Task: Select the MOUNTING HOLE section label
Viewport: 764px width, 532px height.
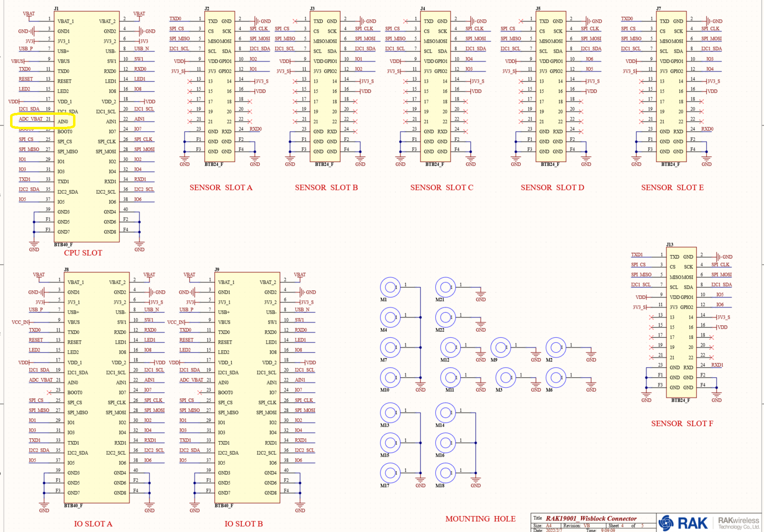Action: (480, 519)
